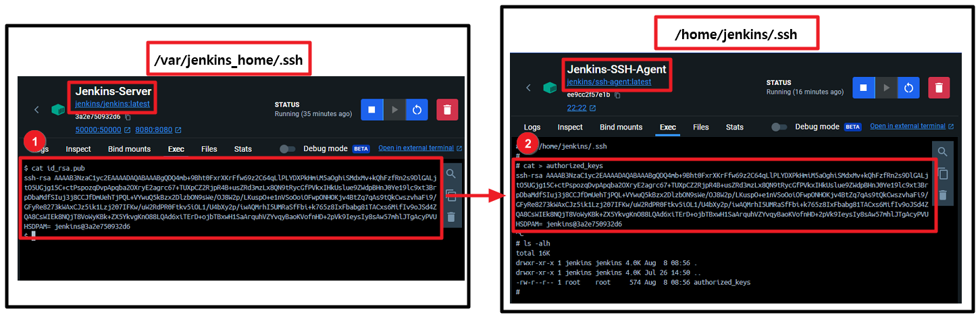The height and width of the screenshot is (317, 980).
Task: Clear the Jenkins-SSH-Agent terminal
Action: [943, 196]
